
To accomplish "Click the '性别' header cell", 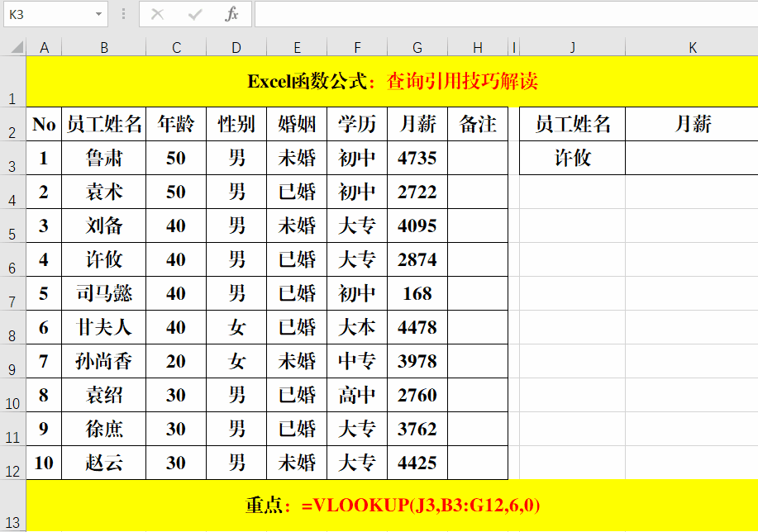I will coord(236,124).
